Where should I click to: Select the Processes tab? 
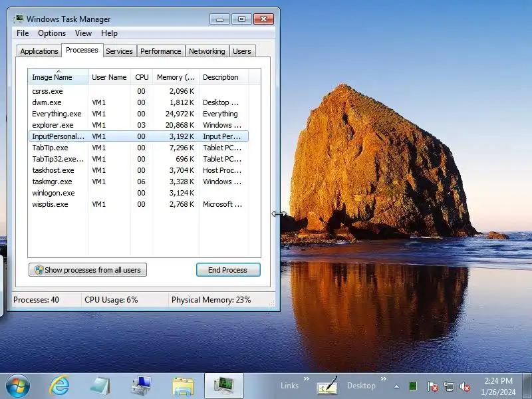[x=82, y=51]
